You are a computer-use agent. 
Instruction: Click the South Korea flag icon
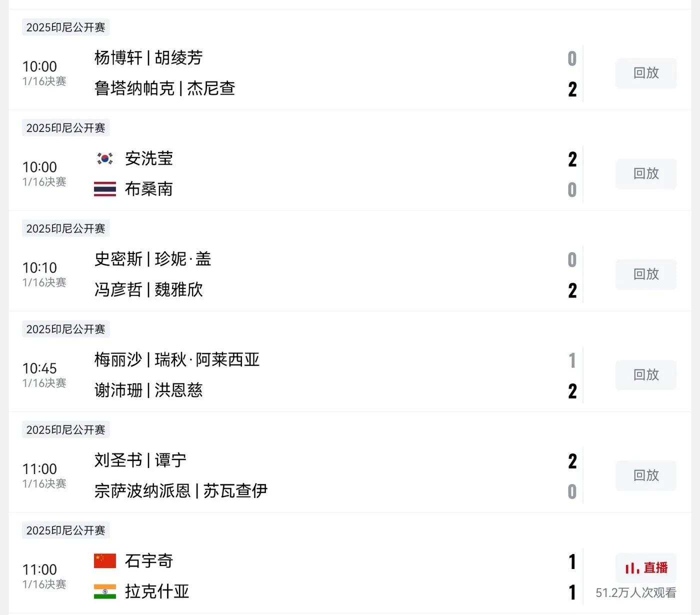105,158
